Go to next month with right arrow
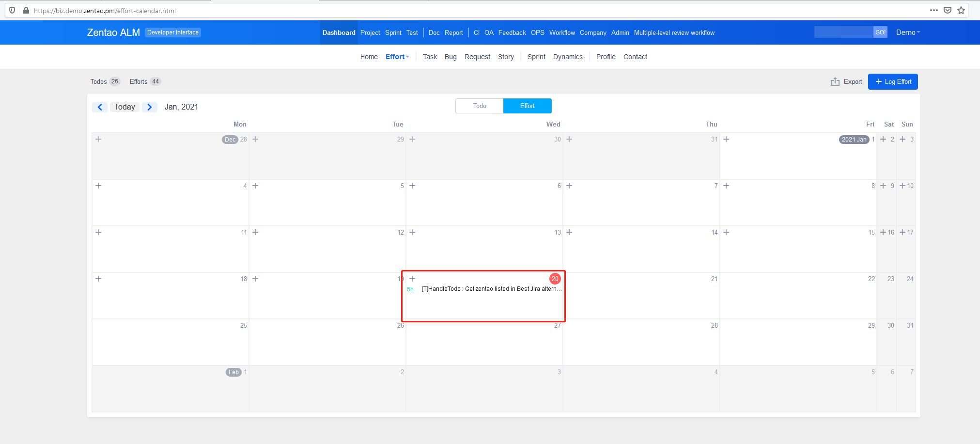The height and width of the screenshot is (444, 980). [149, 107]
